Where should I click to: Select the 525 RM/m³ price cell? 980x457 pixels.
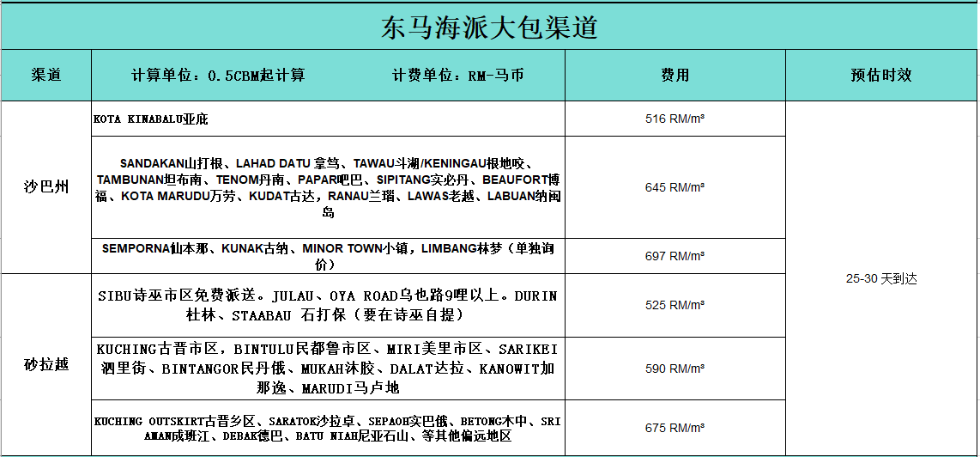click(x=675, y=306)
